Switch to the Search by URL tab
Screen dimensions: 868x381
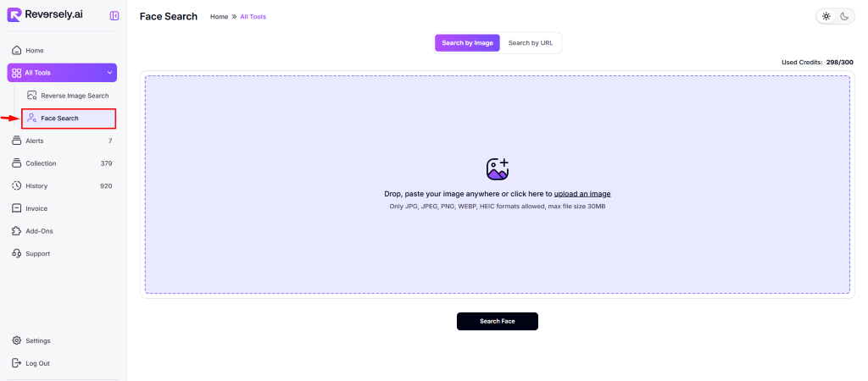pyautogui.click(x=531, y=42)
